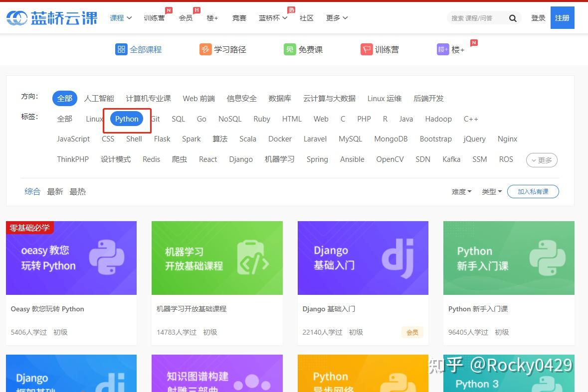Image resolution: width=588 pixels, height=392 pixels.
Task: Select the 人工智能 direction filter
Action: (99, 99)
